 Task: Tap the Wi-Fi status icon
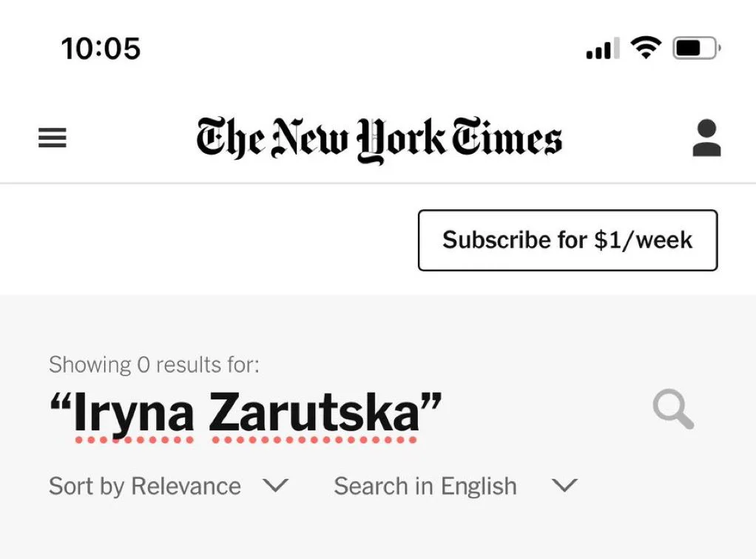[x=646, y=48]
